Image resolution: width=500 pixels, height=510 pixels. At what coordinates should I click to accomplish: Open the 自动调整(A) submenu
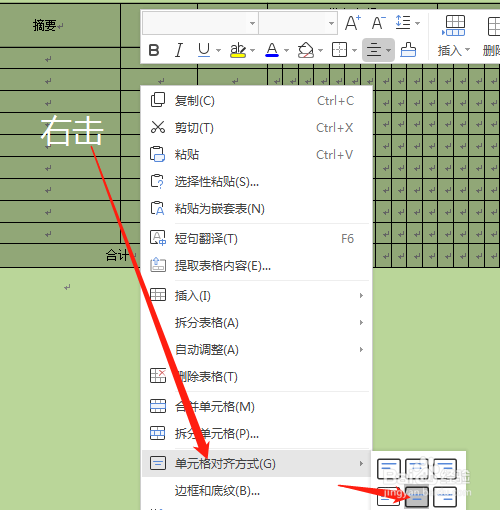256,350
